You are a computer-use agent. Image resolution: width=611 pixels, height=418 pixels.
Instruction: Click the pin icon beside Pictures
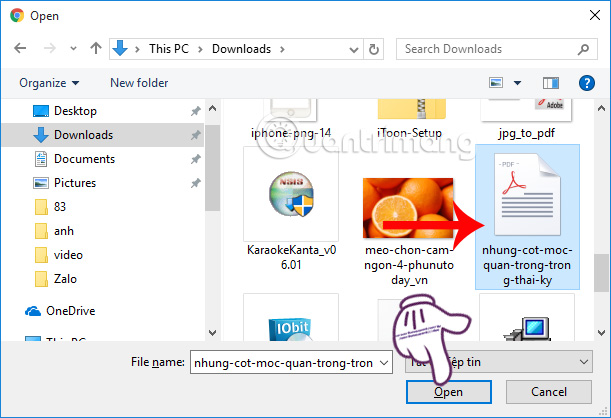click(195, 183)
